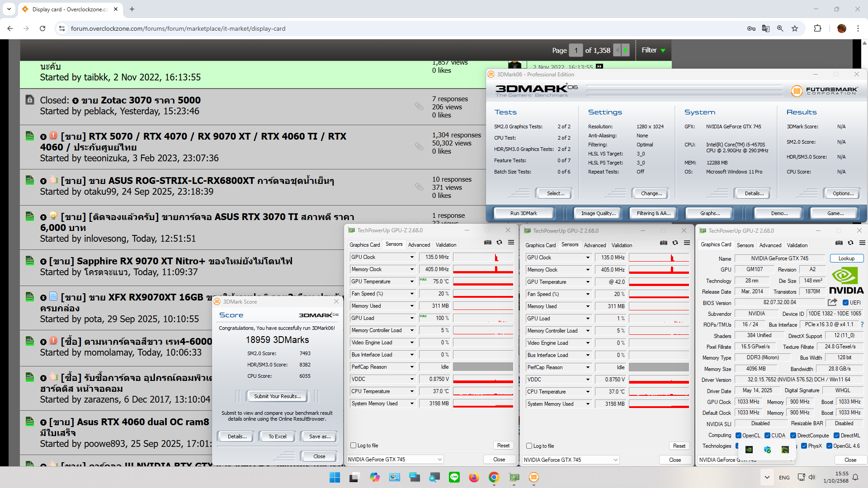868x488 pixels.
Task: Click the green next page arrow
Action: [625, 50]
